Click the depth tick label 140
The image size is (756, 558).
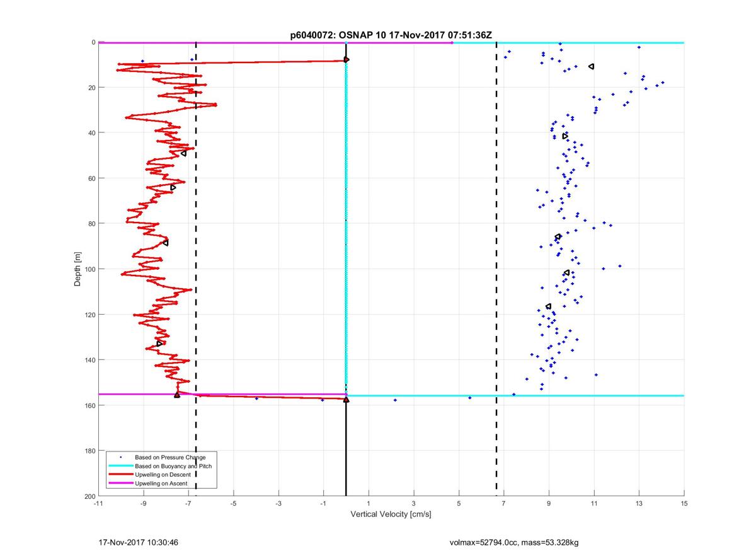[x=89, y=360]
